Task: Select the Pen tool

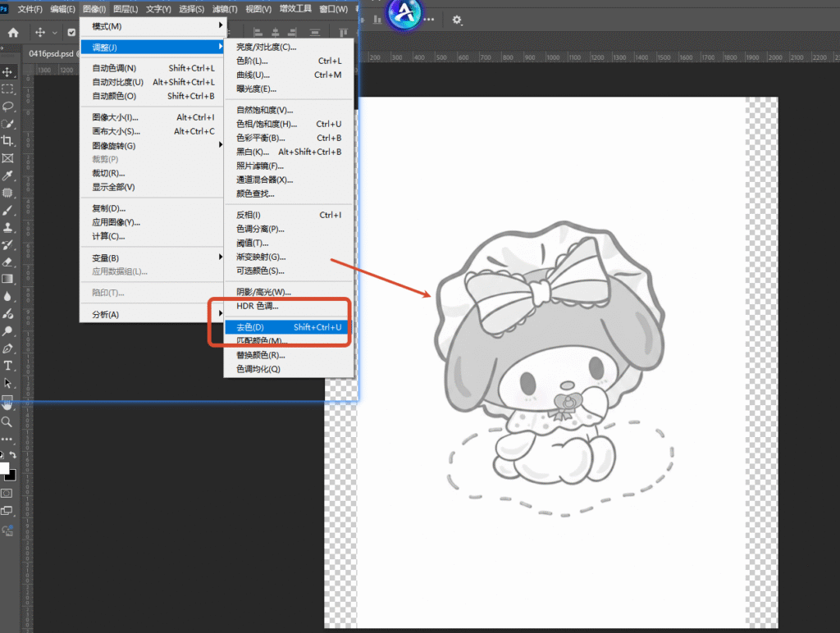Action: [x=8, y=348]
